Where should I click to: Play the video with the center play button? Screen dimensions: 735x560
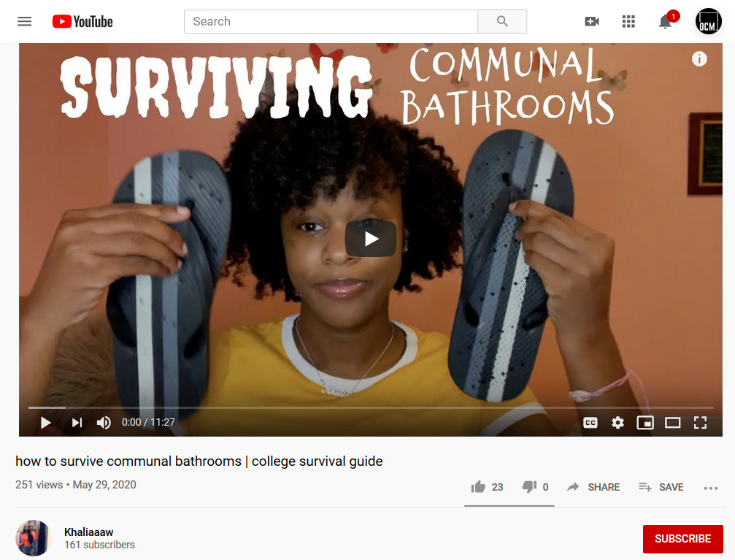point(371,239)
